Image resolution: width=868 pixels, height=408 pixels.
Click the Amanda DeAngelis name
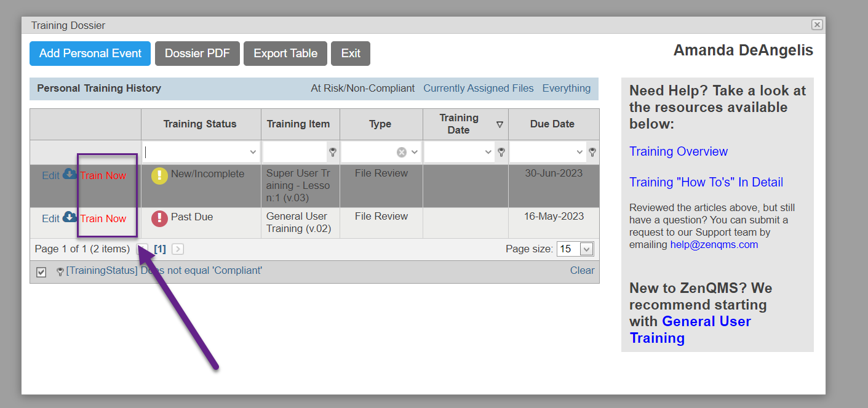click(743, 50)
